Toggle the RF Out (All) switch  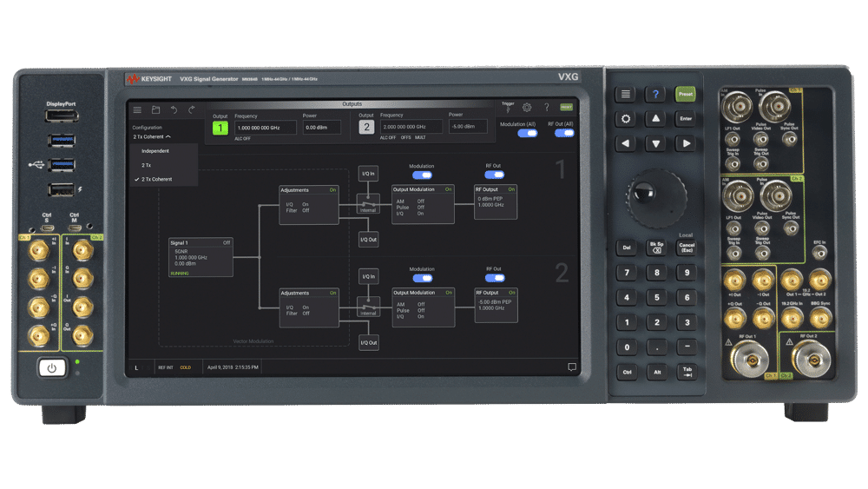(x=564, y=133)
